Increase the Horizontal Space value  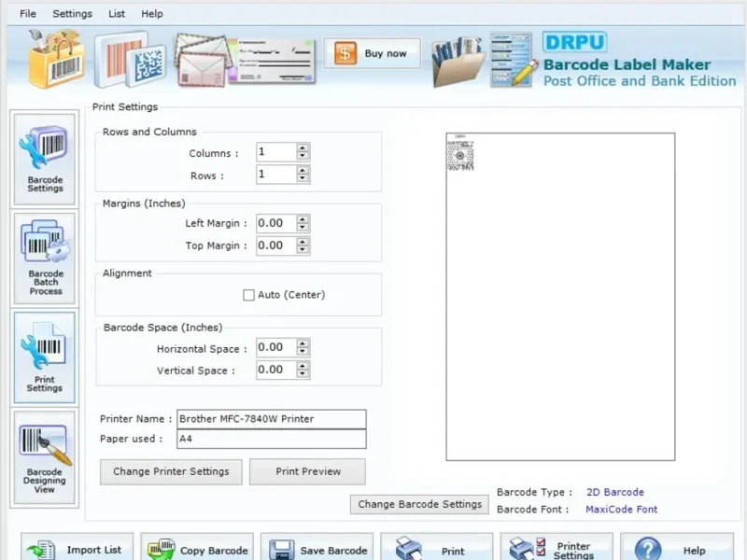coord(303,343)
